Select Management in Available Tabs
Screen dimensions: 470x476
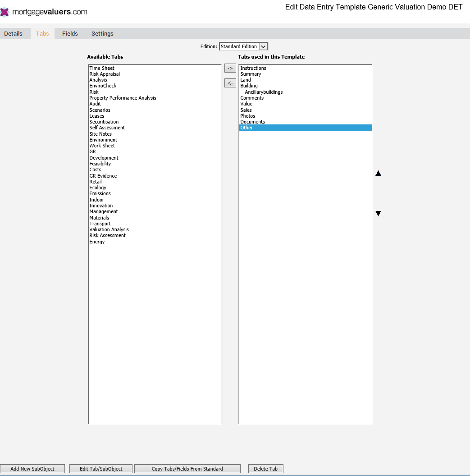tap(155, 211)
